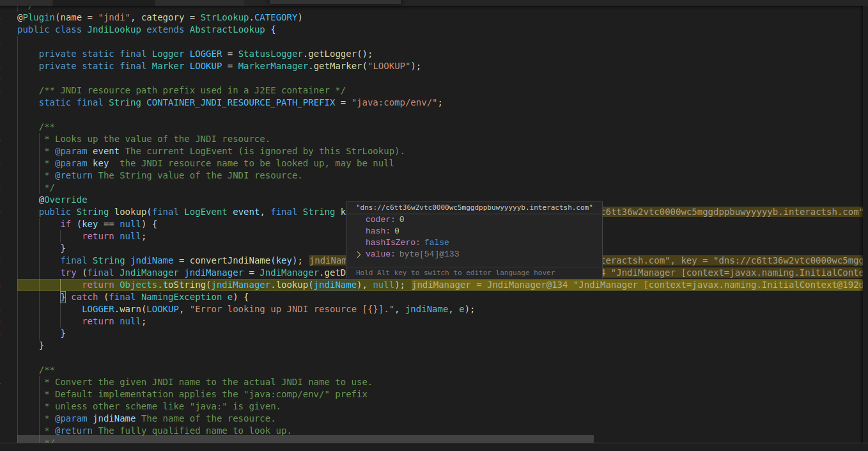Select "hash: 0" in the debugger popup
Screen dimensions: 868x451
380,230
